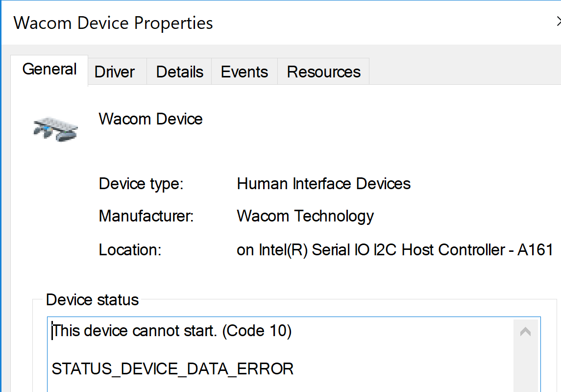Open the Driver tab
561x392 pixels.
[115, 72]
